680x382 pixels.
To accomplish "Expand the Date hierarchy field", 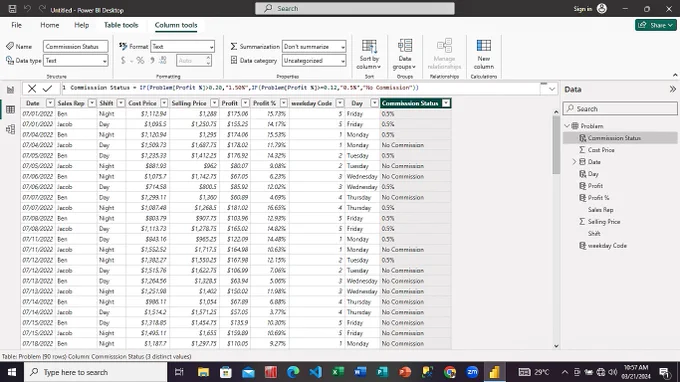I will (x=574, y=162).
